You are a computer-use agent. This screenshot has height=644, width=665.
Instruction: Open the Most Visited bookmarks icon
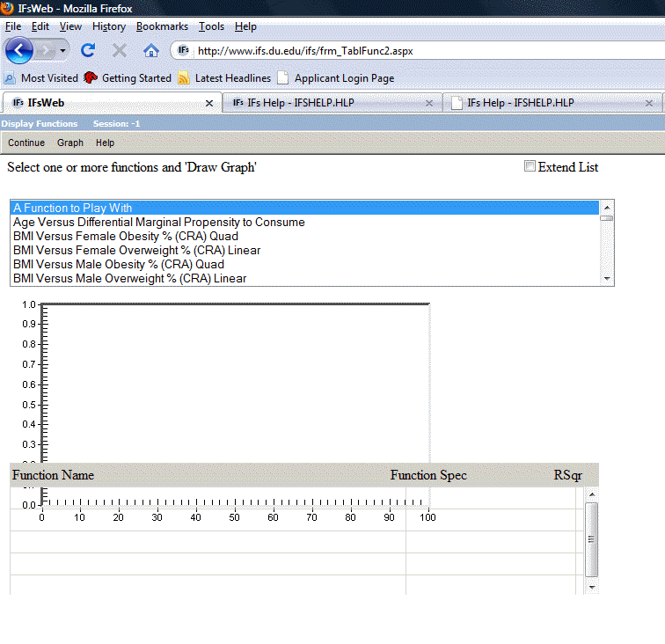(10, 78)
